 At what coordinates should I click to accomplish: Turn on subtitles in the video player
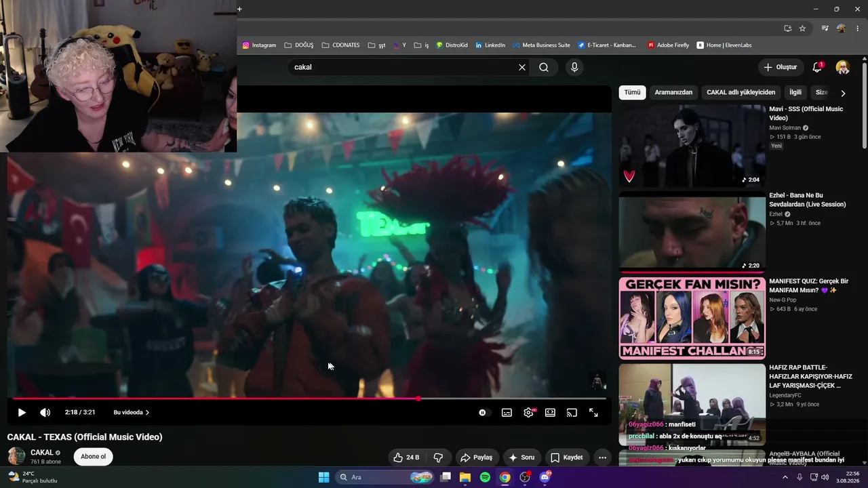[507, 412]
